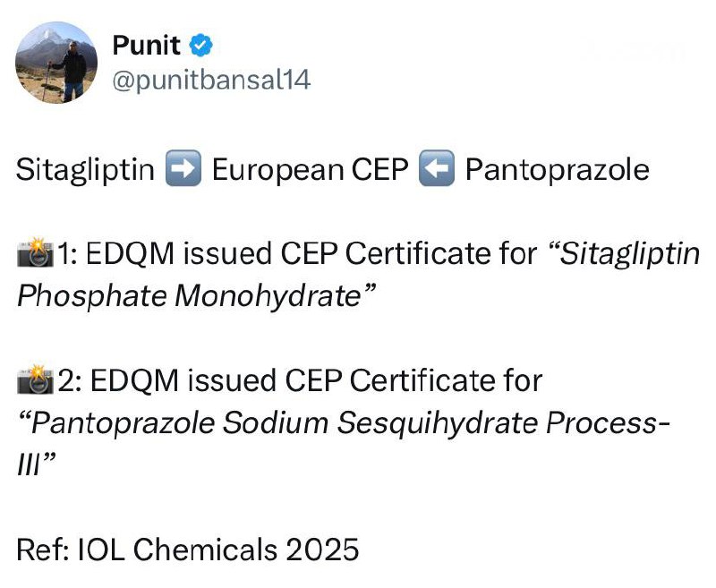Click the italic Phosphate Monohydrate text

point(193,296)
